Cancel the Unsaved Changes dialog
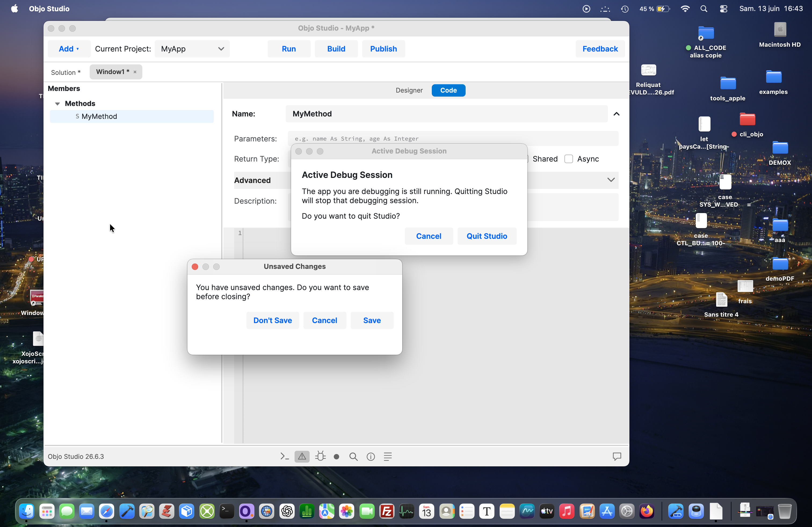Image resolution: width=812 pixels, height=527 pixels. pos(324,320)
